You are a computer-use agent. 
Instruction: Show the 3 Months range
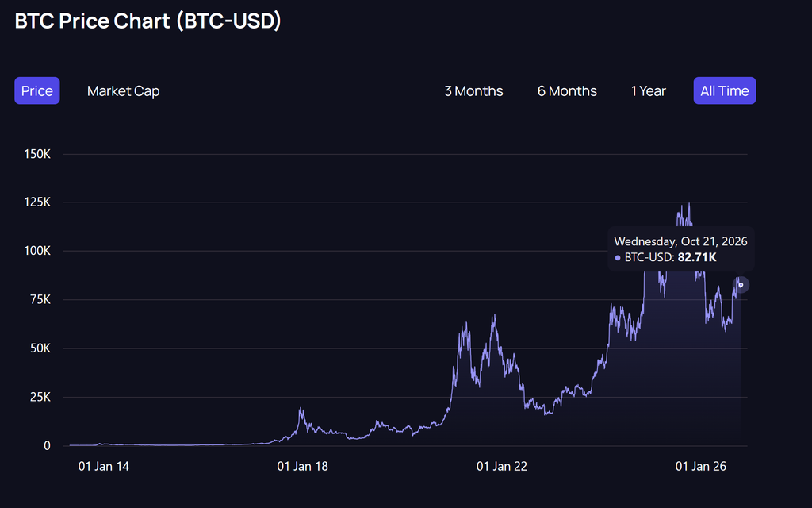click(473, 90)
